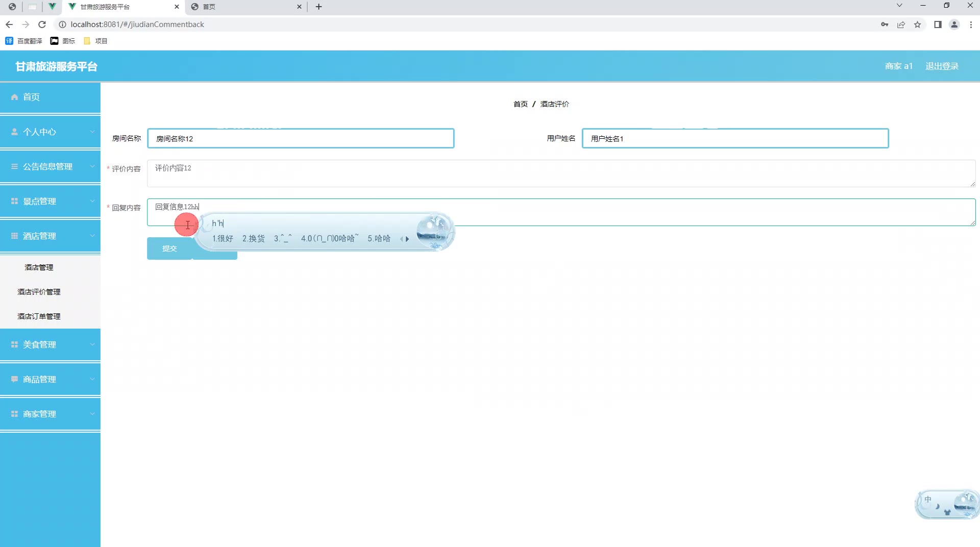Log out using 退出登录
980x547 pixels.
pyautogui.click(x=942, y=66)
